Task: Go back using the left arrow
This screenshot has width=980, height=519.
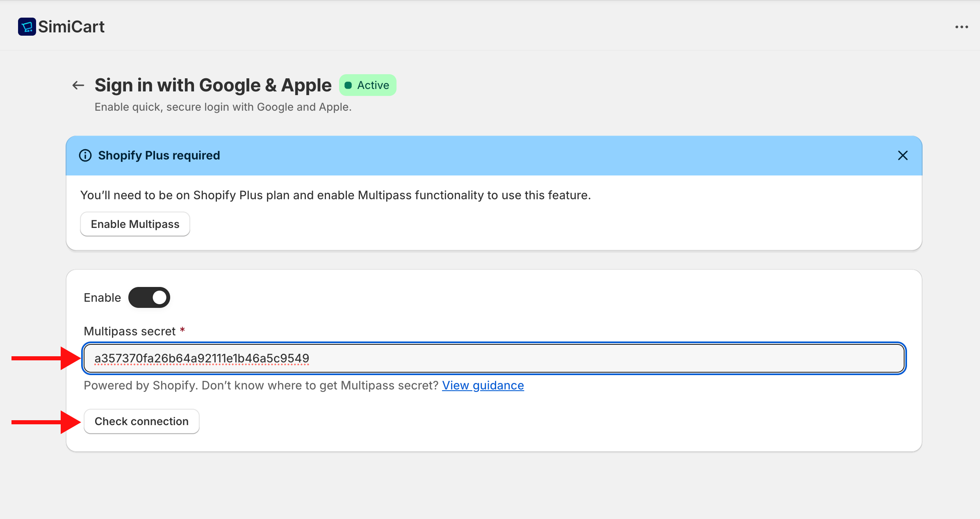Action: click(x=78, y=85)
